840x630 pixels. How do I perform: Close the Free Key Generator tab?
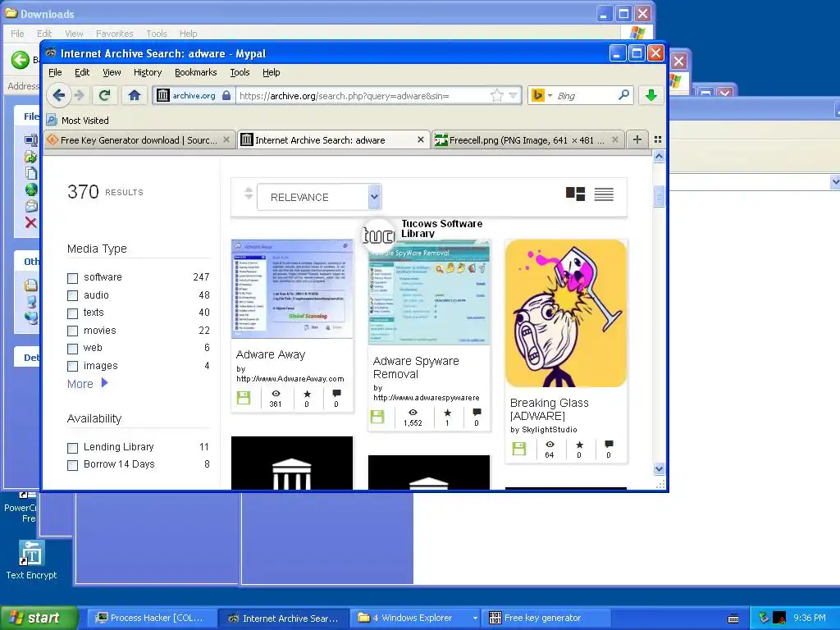(226, 139)
